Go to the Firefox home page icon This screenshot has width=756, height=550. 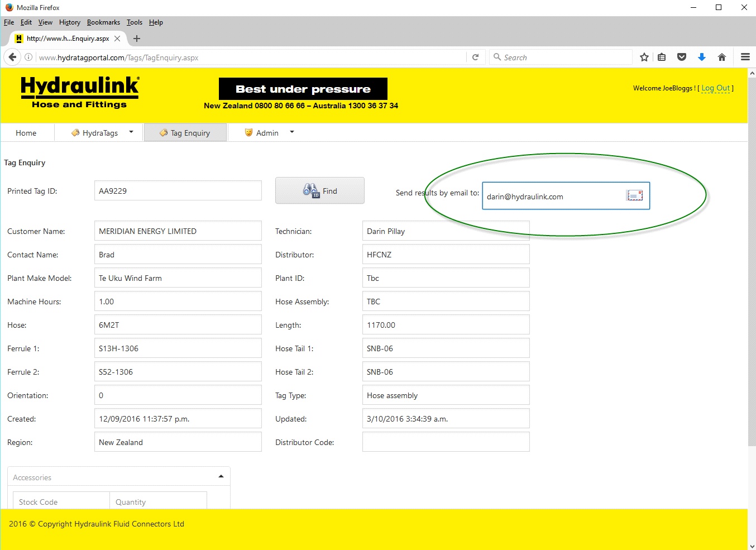pos(722,57)
